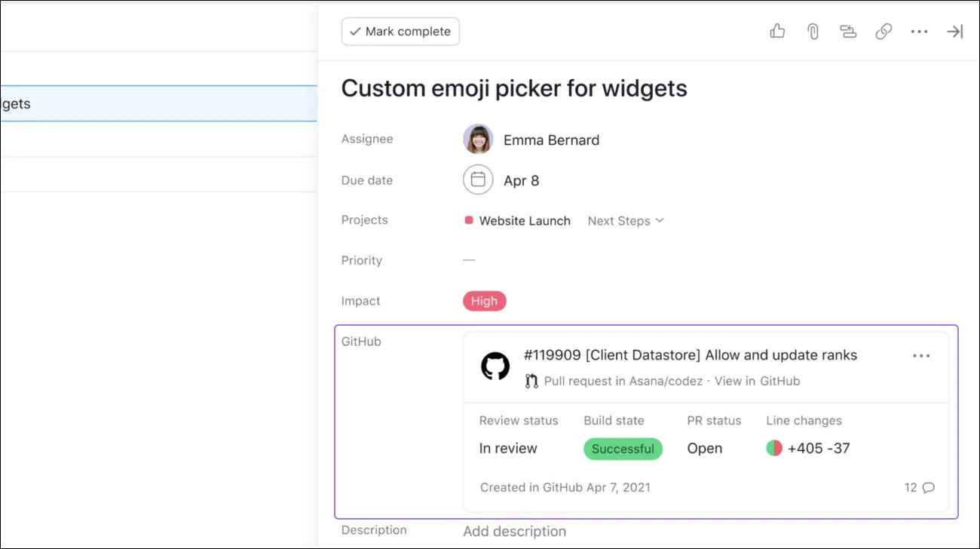The width and height of the screenshot is (980, 549).
Task: Click the checkmark inside Mark complete
Action: [x=355, y=31]
